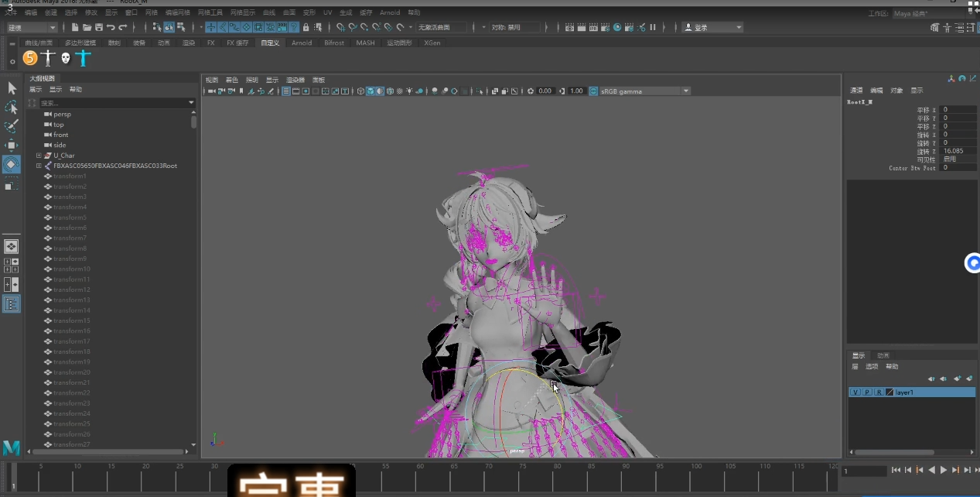Open the 对称 symmetry dropdown in the status line
Viewport: 980px width, 497px height.
(514, 26)
